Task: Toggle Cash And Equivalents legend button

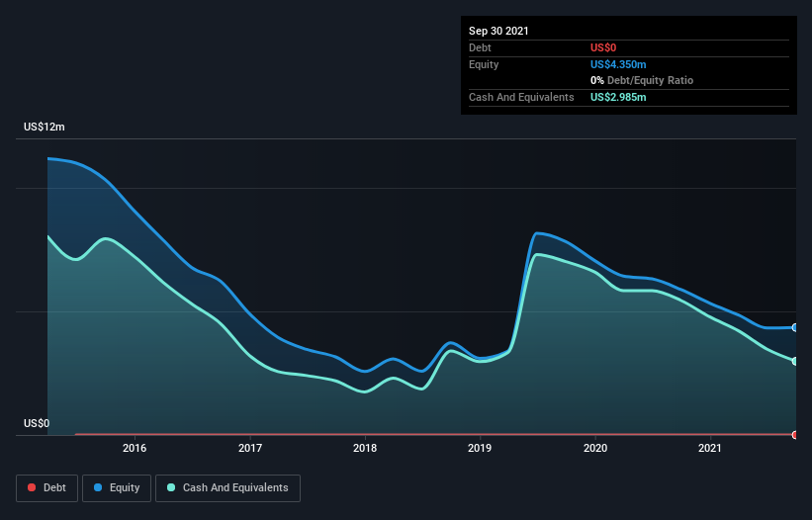Action: 227,488
